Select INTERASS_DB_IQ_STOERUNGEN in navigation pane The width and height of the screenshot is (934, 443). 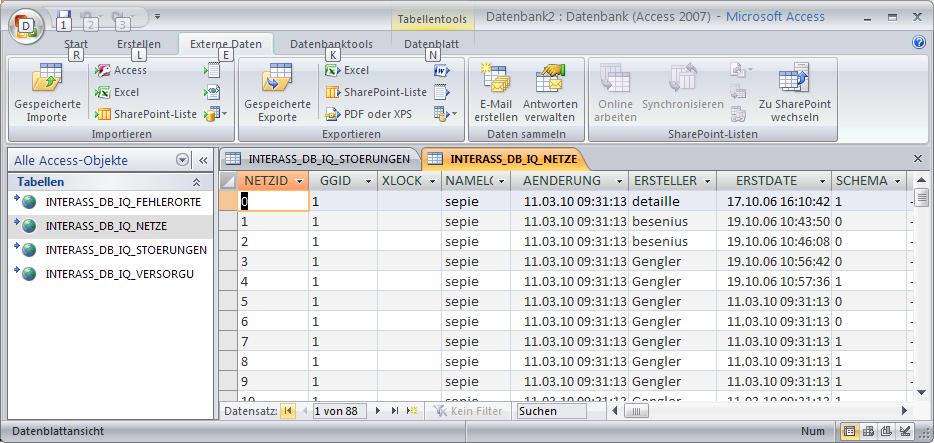tap(112, 250)
